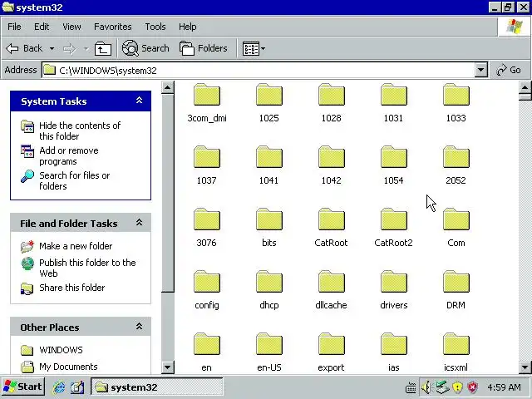The height and width of the screenshot is (399, 532).
Task: Select the 1037 folder icon
Action: coord(207,157)
